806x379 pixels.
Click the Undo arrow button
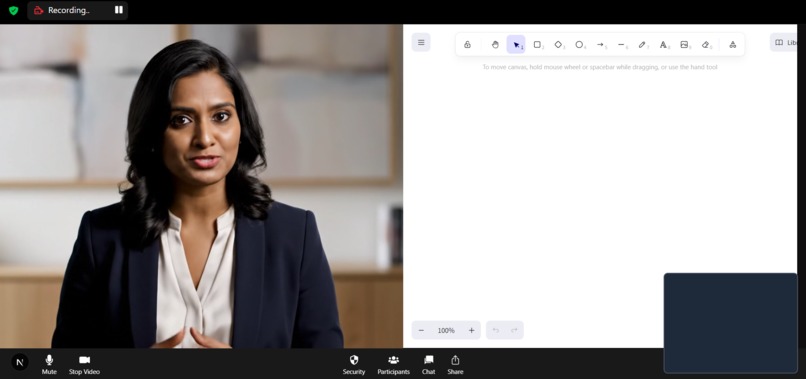pos(496,330)
